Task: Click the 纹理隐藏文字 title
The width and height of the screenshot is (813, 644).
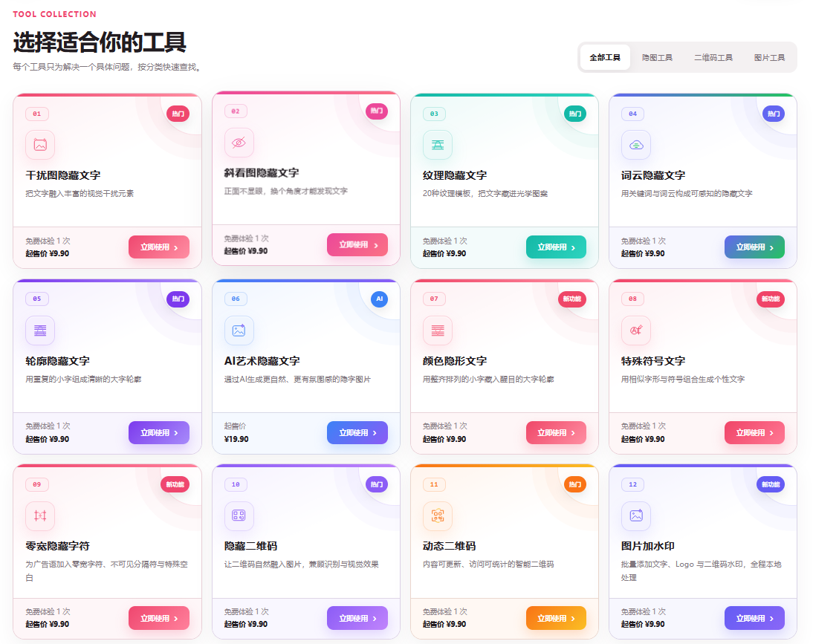Action: (x=455, y=175)
